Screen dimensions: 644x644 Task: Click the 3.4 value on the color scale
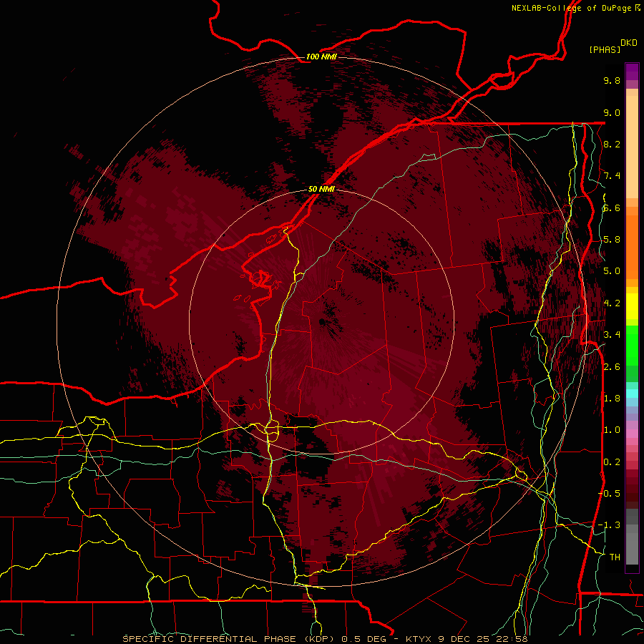tap(612, 334)
